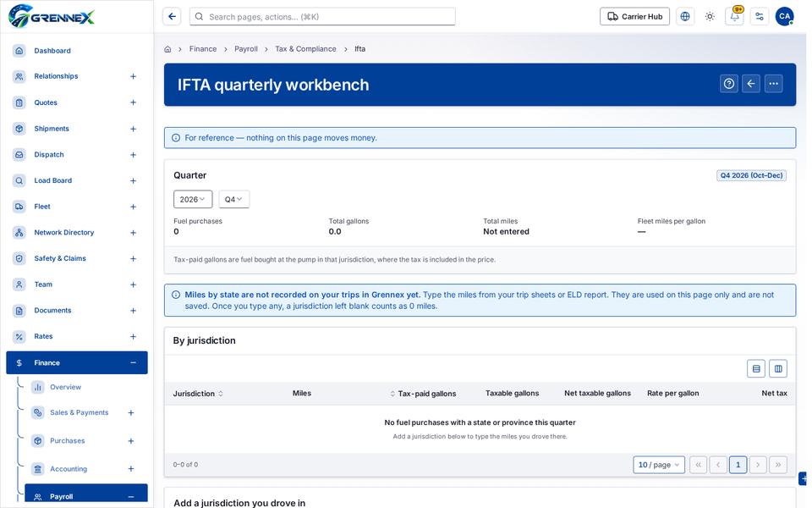Open the language globe icon

(x=685, y=17)
